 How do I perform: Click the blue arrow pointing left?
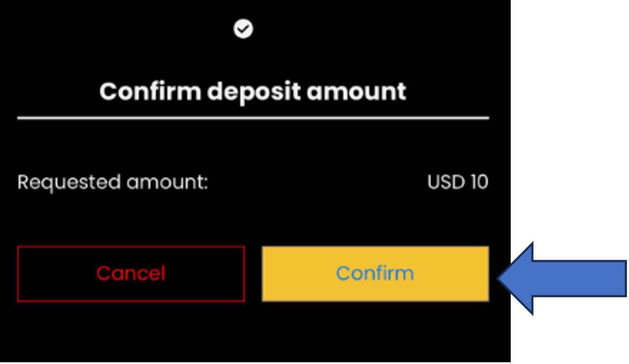(562, 278)
